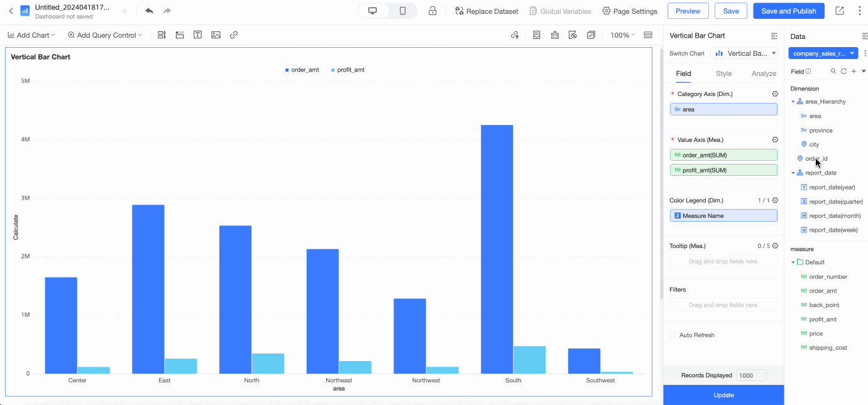
Task: Add a new field with the plus icon
Action: pos(854,72)
